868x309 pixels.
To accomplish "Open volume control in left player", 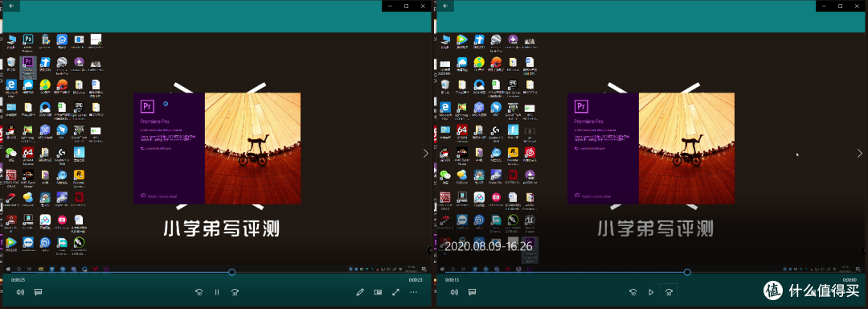I will [x=20, y=292].
